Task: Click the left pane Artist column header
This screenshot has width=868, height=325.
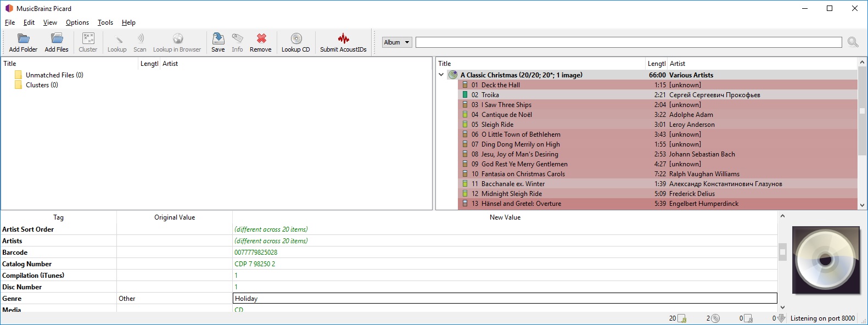Action: click(296, 63)
